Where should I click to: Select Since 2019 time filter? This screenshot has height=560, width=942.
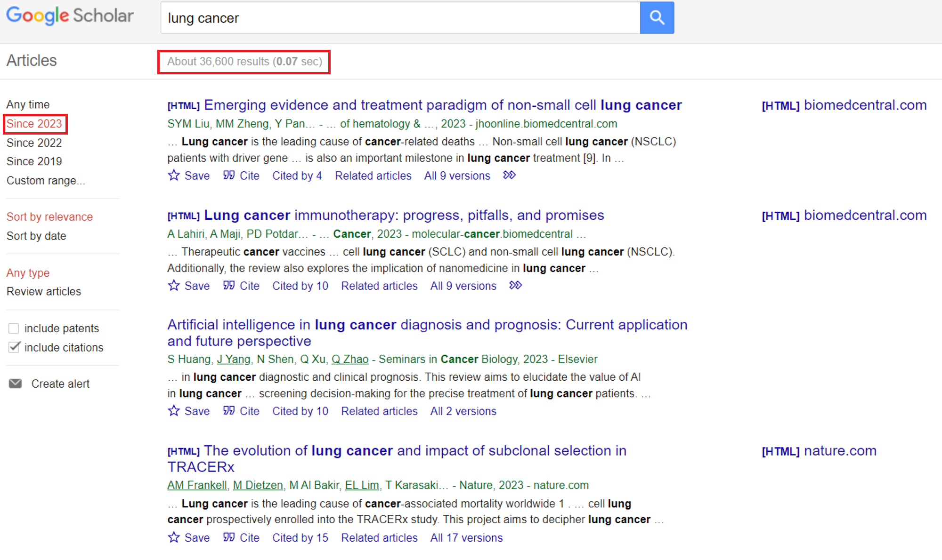pos(34,161)
